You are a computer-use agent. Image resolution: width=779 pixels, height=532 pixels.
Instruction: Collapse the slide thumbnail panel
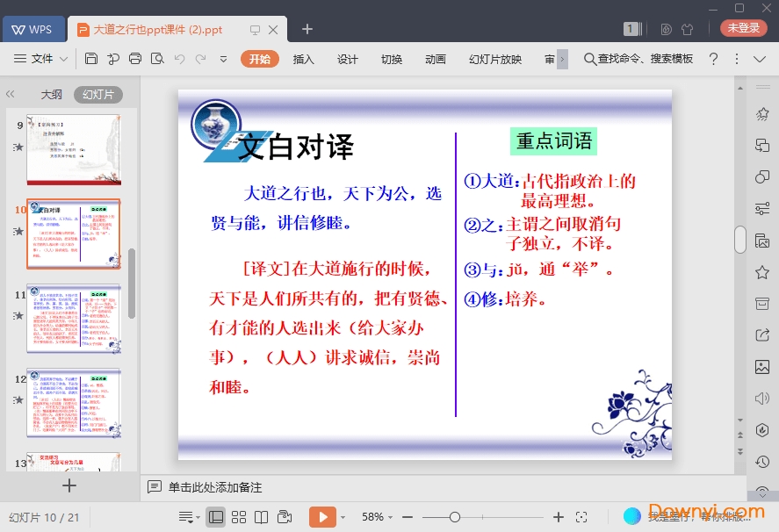[11, 94]
